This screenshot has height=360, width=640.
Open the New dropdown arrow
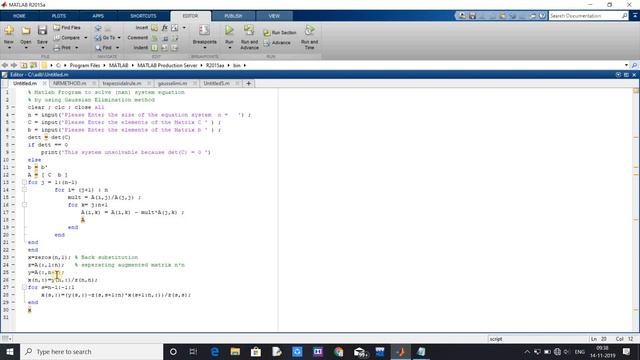coord(9,48)
